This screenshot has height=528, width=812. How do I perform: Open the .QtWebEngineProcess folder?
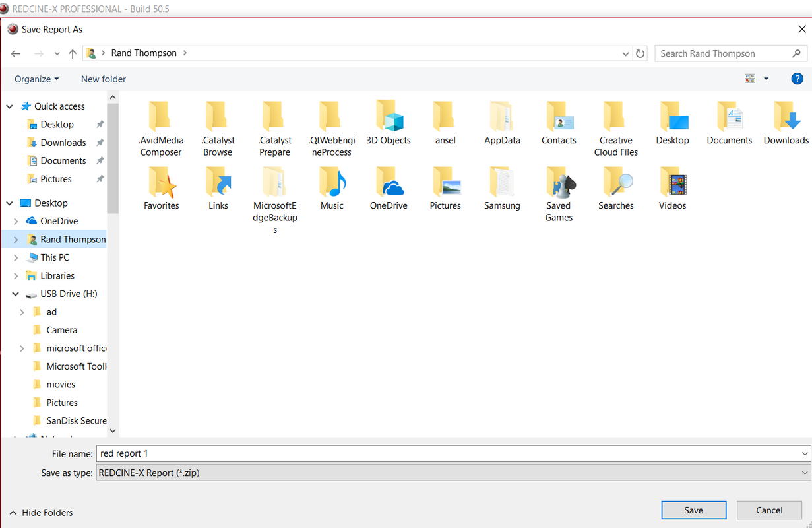(x=332, y=129)
